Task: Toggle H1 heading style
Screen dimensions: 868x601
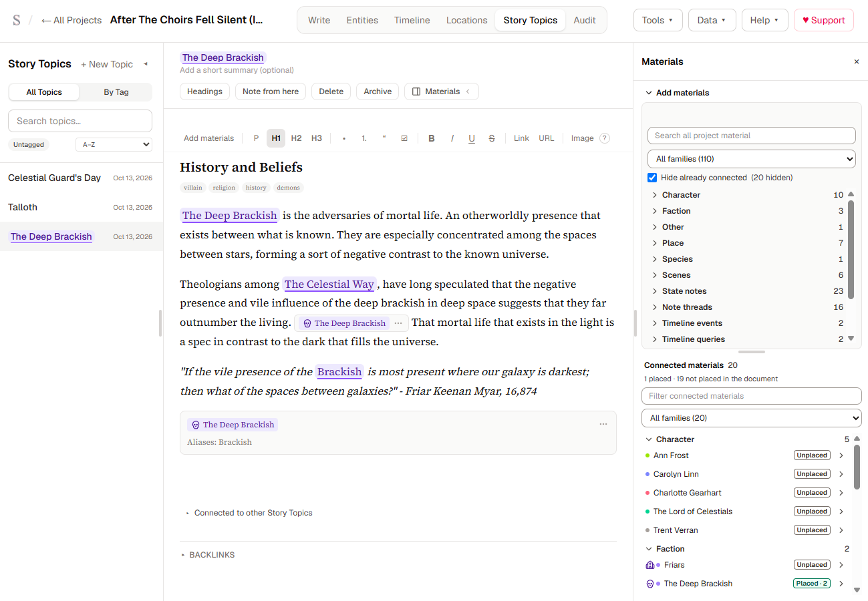Action: (276, 138)
